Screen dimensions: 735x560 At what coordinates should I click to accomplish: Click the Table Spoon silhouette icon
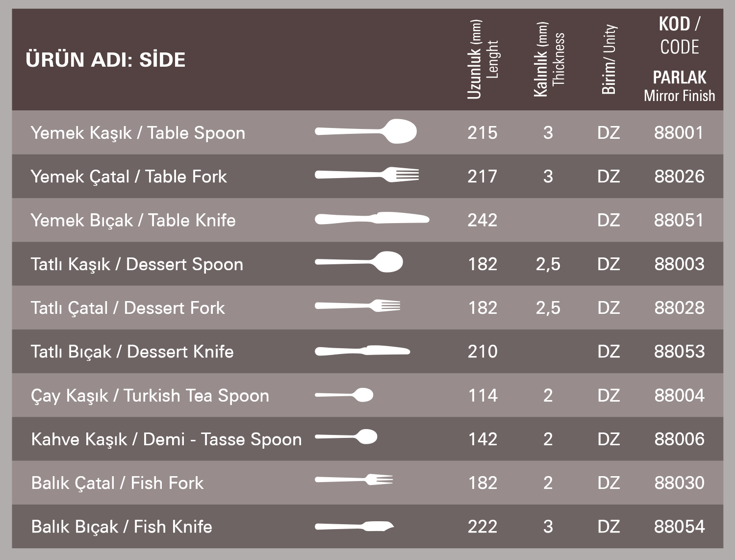pyautogui.click(x=365, y=131)
